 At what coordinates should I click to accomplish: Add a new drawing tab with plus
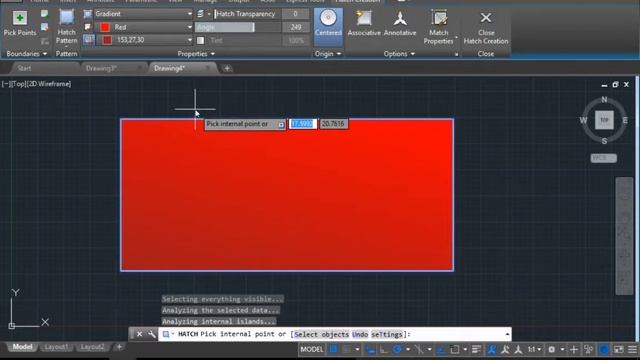[x=227, y=68]
